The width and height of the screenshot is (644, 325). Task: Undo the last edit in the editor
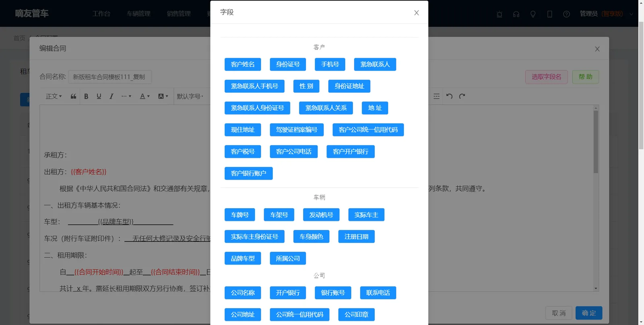449,96
